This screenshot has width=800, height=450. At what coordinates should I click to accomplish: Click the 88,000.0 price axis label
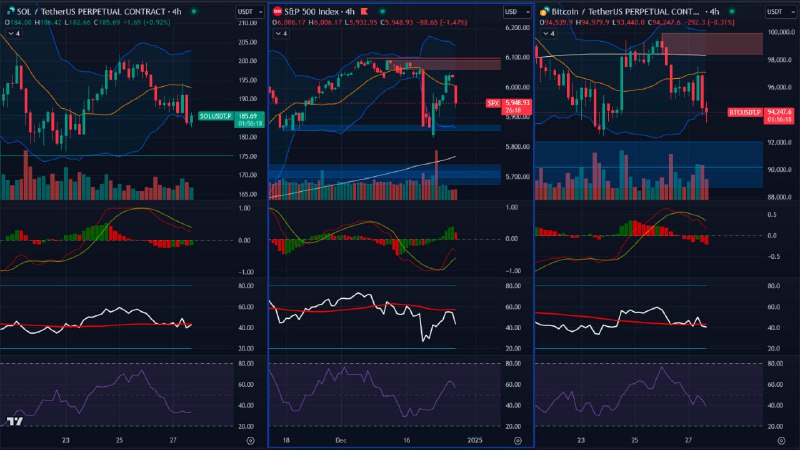click(x=779, y=197)
